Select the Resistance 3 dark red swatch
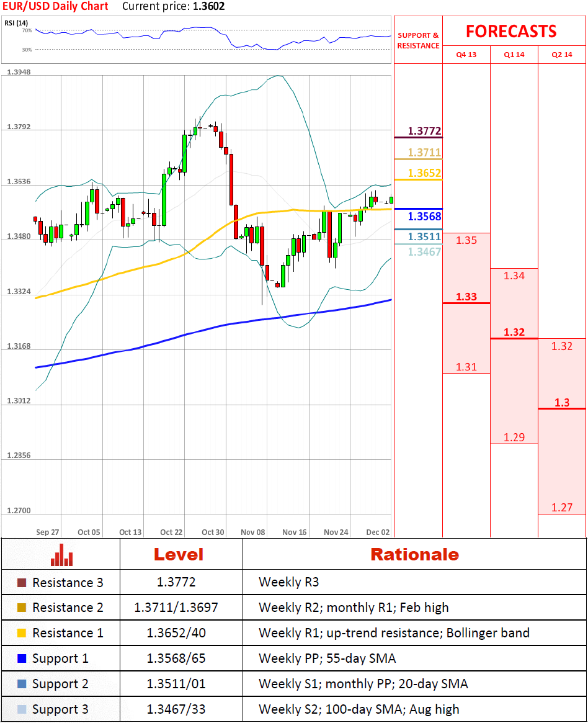 coord(22,583)
